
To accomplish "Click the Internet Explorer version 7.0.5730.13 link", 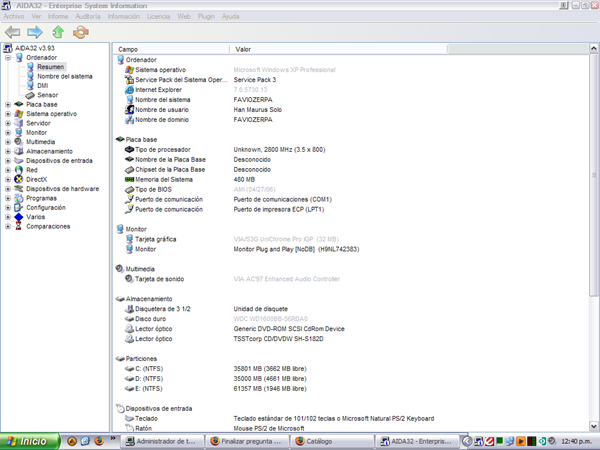I will click(x=250, y=90).
